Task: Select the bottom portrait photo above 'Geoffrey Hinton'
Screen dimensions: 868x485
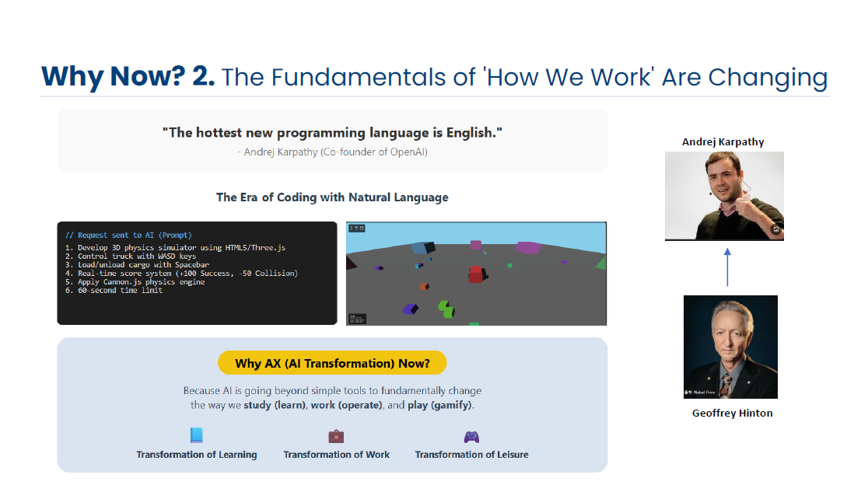Action: coord(730,347)
